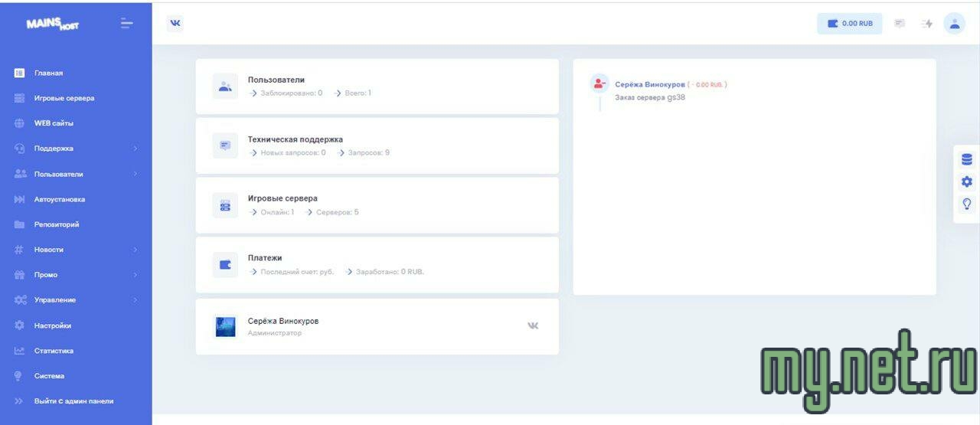This screenshot has height=425, width=980.
Task: Click the VK icon in top header
Action: 175,24
